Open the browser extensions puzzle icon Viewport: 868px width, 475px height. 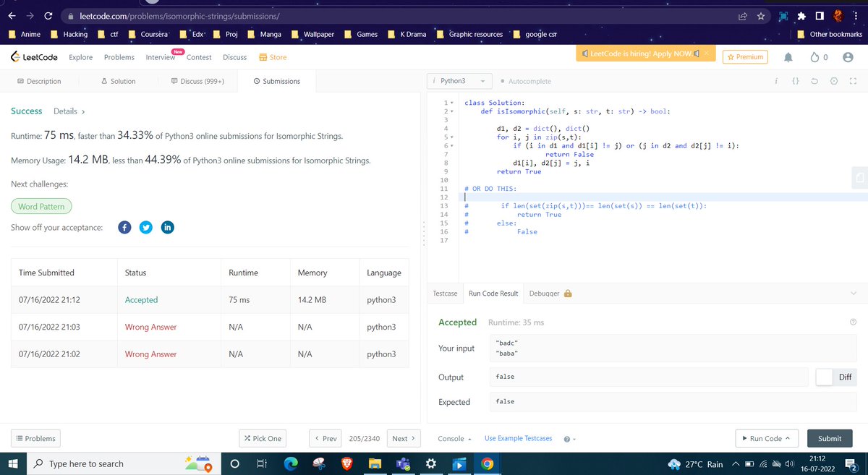(801, 15)
